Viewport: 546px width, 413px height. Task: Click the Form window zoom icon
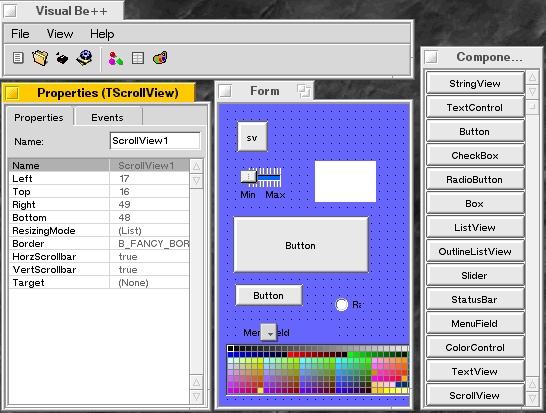(304, 91)
